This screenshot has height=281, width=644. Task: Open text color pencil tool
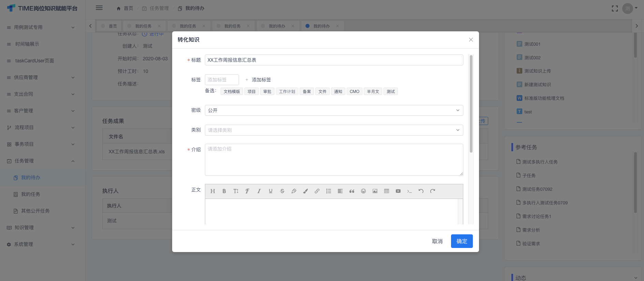tap(294, 191)
